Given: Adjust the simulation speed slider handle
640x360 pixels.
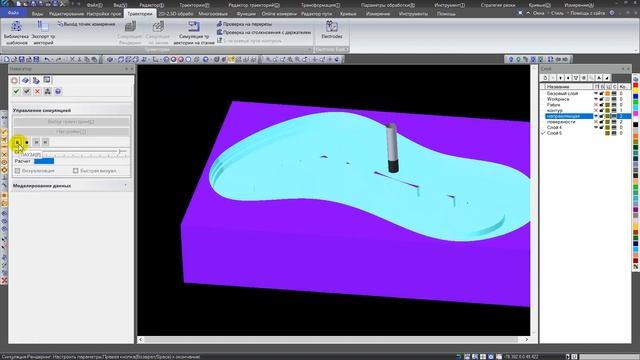Looking at the screenshot, I should (120, 152).
